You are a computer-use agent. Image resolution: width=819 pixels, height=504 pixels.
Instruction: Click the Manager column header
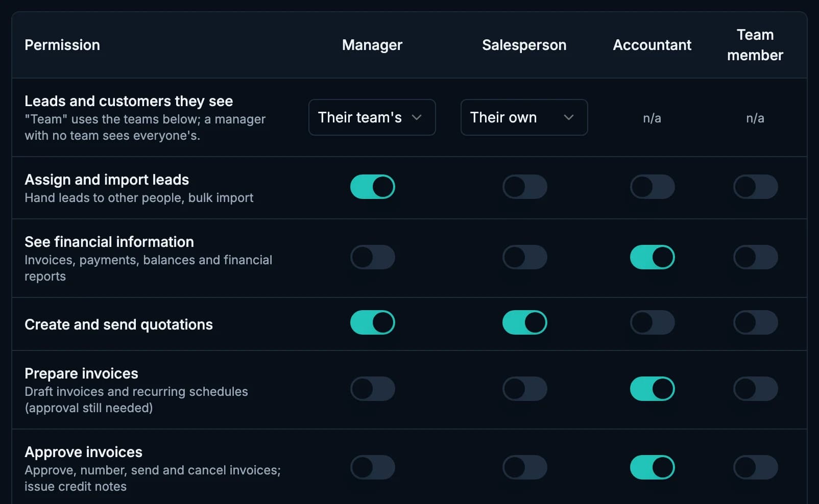[x=372, y=45]
